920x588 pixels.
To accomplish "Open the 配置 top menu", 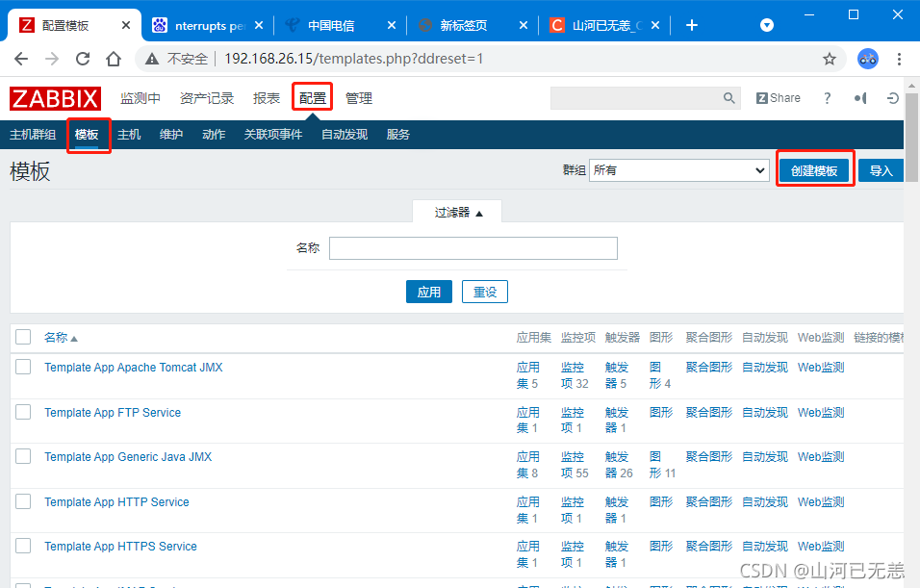I will 312,98.
